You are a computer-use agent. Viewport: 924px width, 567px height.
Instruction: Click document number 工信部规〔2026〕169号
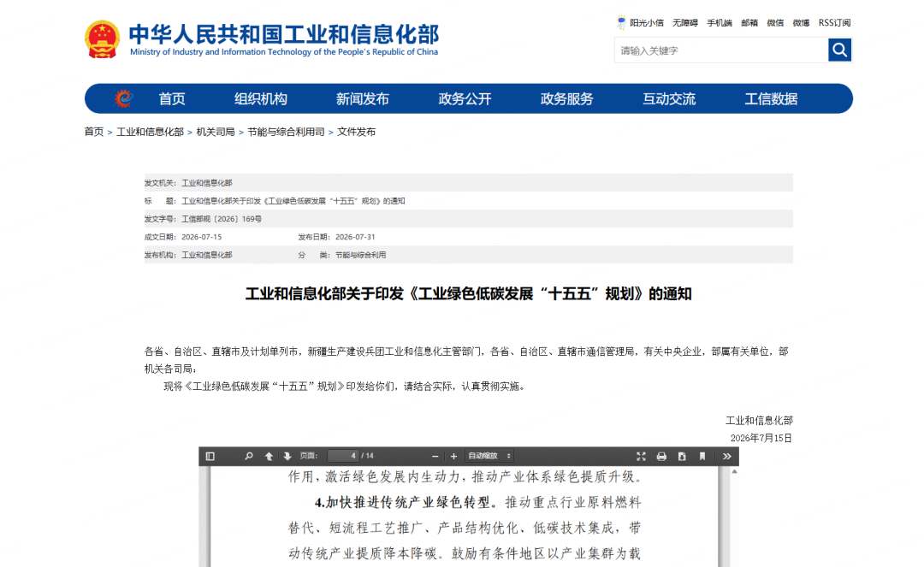(222, 218)
